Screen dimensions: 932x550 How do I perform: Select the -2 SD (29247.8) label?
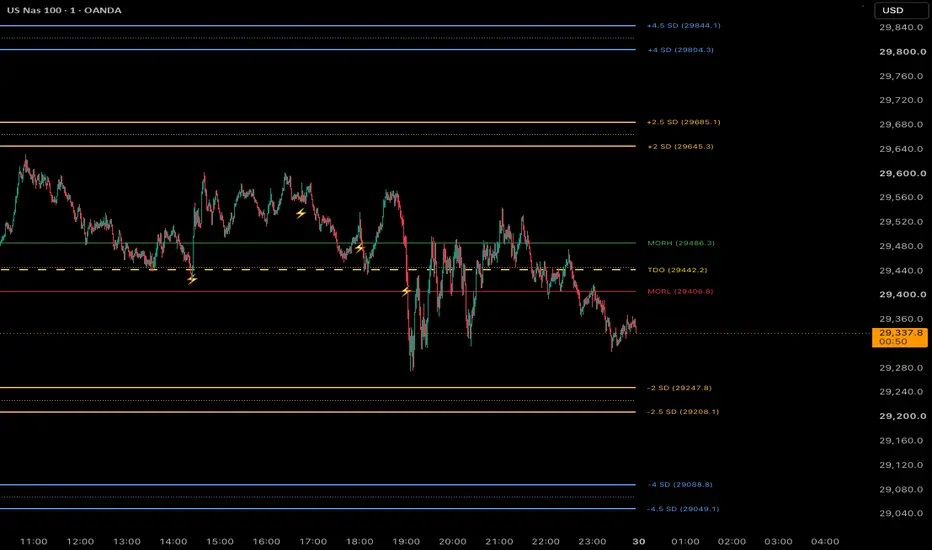[x=679, y=388]
